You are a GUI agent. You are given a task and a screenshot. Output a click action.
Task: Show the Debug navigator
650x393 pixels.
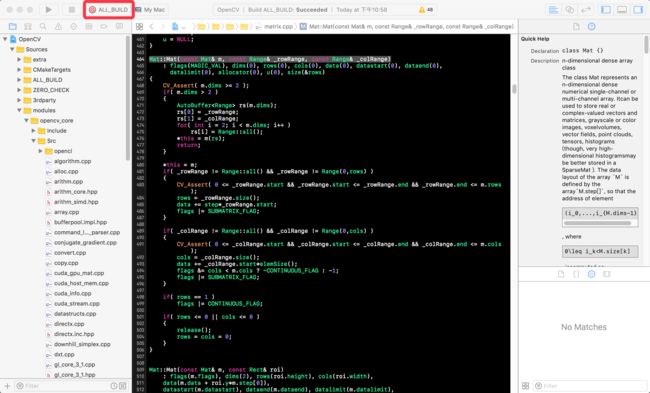pos(89,27)
